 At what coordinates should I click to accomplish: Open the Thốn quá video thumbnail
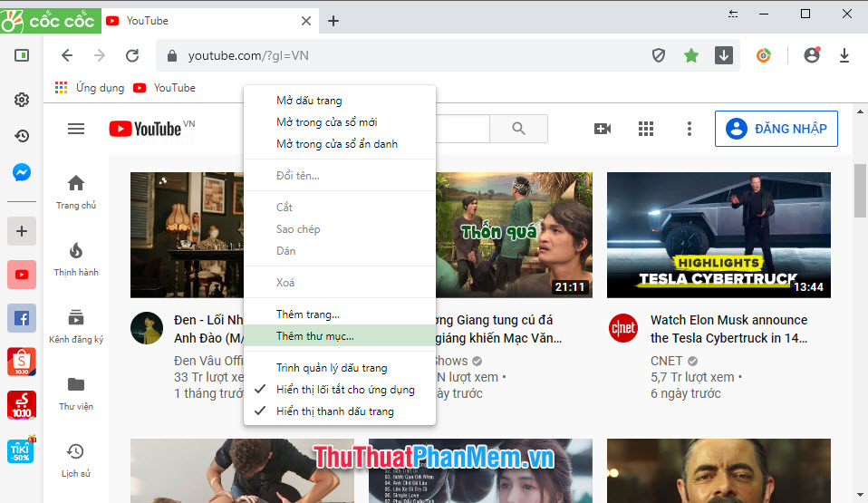(x=514, y=235)
